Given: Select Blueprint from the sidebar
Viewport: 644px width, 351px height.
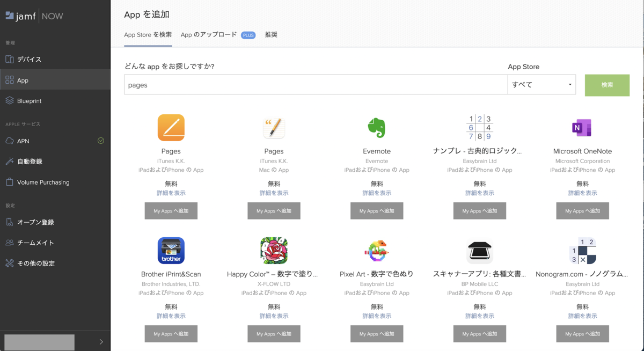Looking at the screenshot, I should tap(39, 100).
